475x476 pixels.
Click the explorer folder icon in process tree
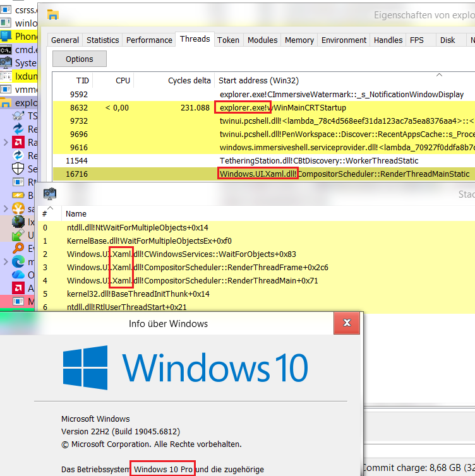[x=6, y=103]
